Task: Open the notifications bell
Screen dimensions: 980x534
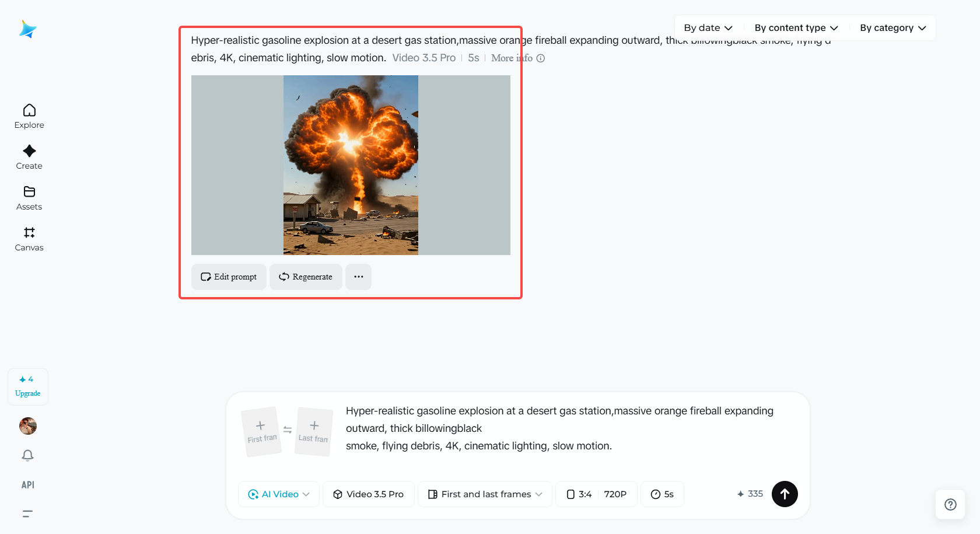Action: pyautogui.click(x=27, y=455)
